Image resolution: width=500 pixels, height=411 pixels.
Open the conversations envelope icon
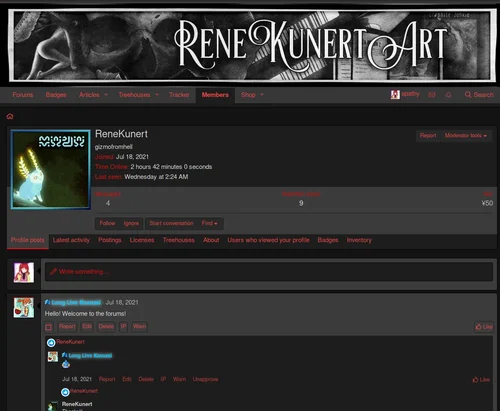coord(432,95)
